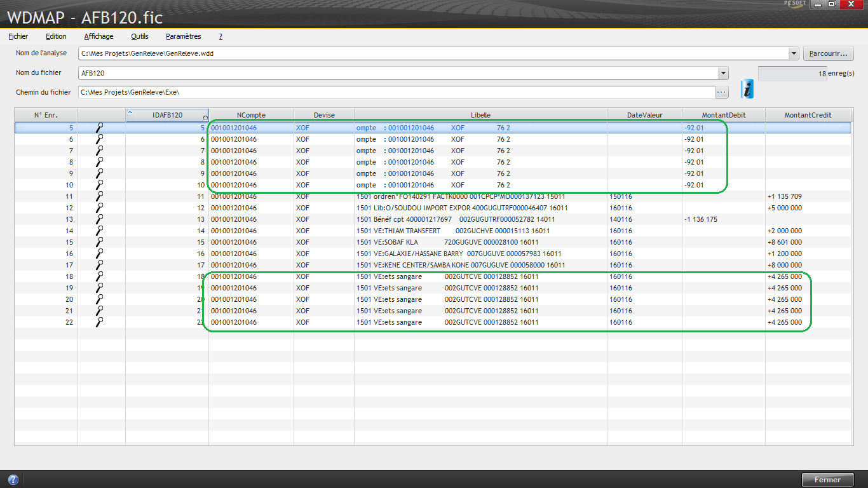Sort by NCompte column header
This screenshot has width=868, height=488.
point(251,115)
